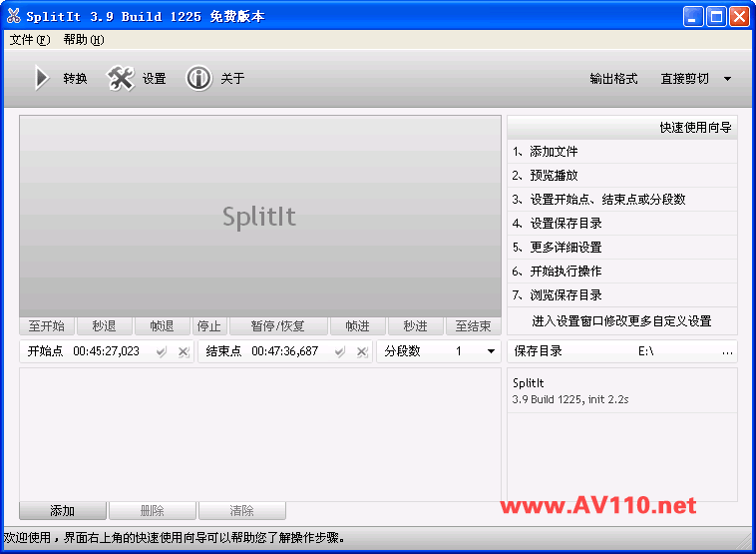Click the 至开始 playback button

pos(47,326)
